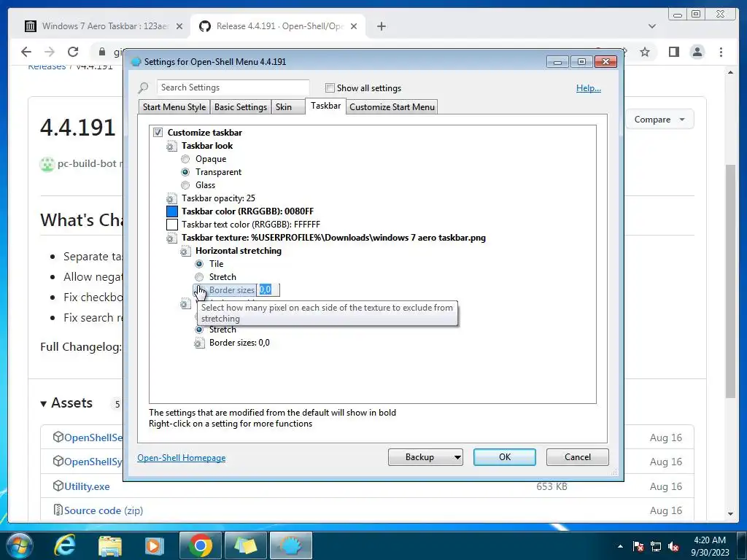Select Transparent taskbar look
Image resolution: width=747 pixels, height=560 pixels.
185,172
